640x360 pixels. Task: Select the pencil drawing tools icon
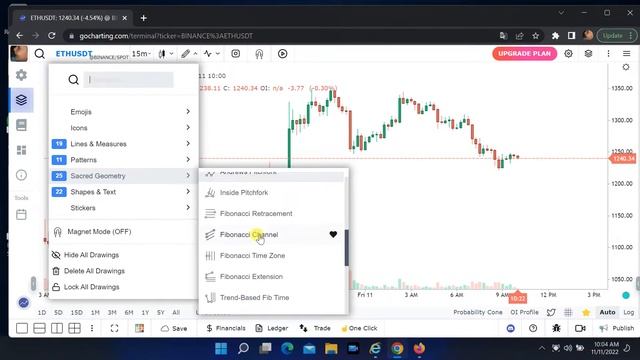click(x=186, y=53)
